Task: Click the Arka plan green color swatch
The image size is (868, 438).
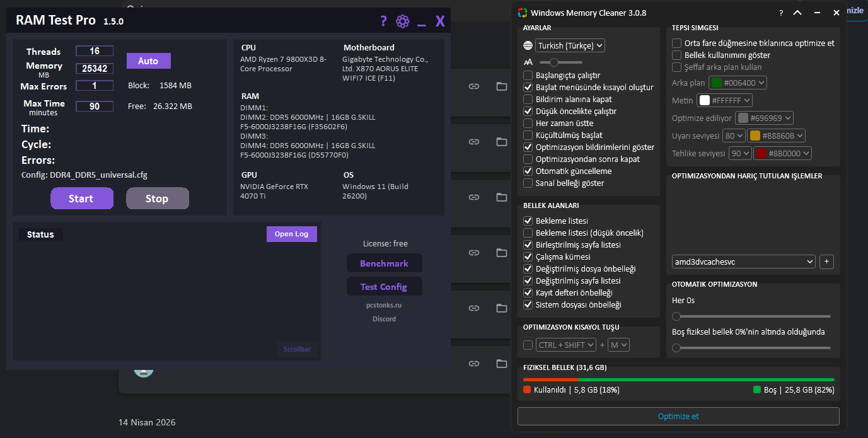Action: tap(715, 83)
